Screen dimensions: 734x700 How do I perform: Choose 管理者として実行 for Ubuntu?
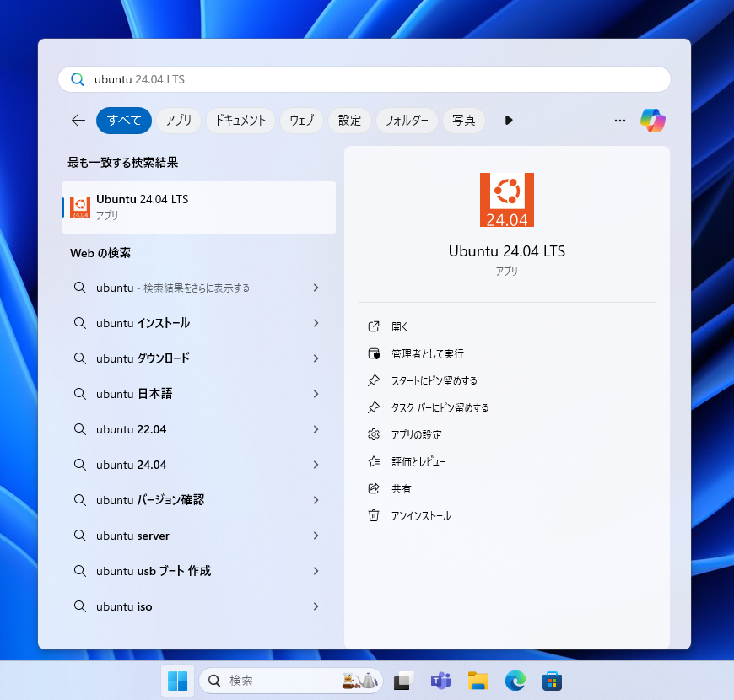(x=428, y=353)
